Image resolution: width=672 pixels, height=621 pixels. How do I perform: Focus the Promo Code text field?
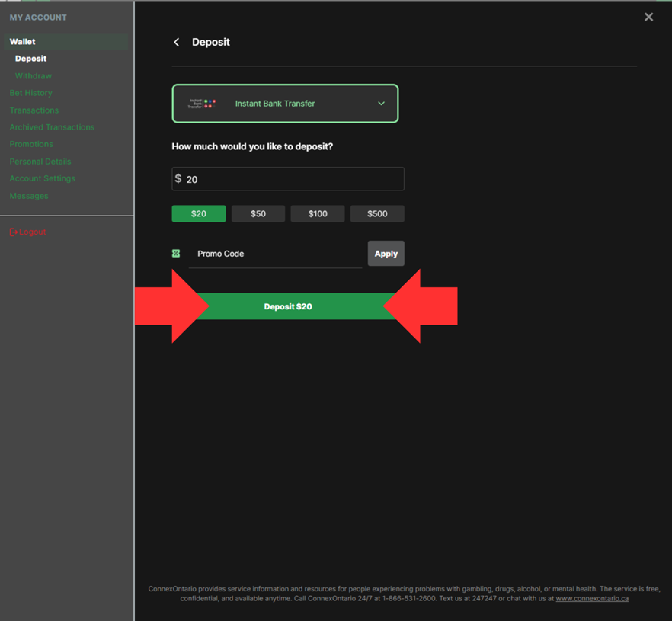coord(275,254)
